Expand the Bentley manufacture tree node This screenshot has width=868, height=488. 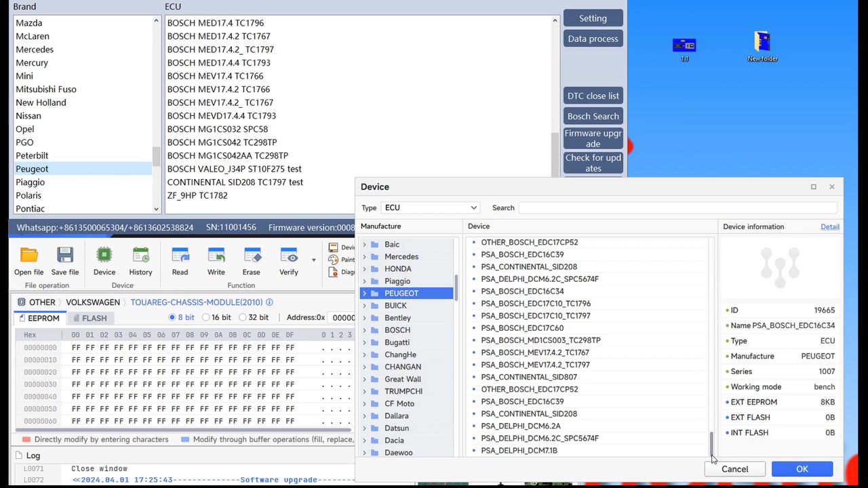[x=365, y=318]
